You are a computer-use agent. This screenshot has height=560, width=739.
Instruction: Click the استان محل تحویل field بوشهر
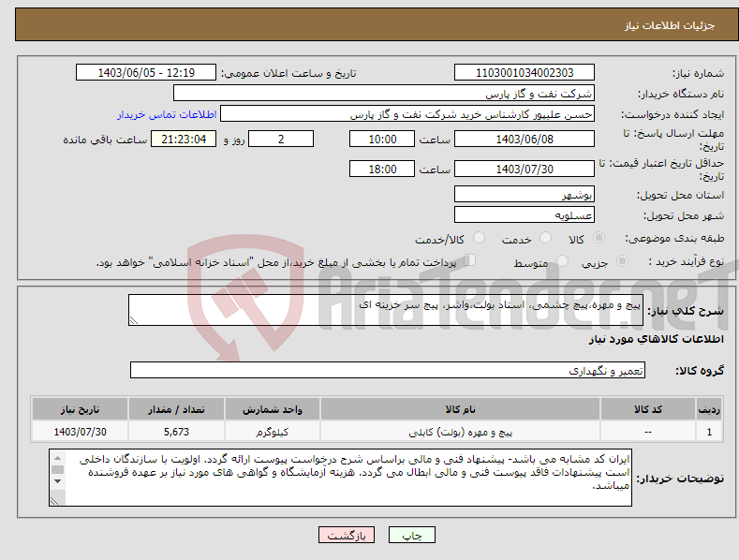pos(525,194)
